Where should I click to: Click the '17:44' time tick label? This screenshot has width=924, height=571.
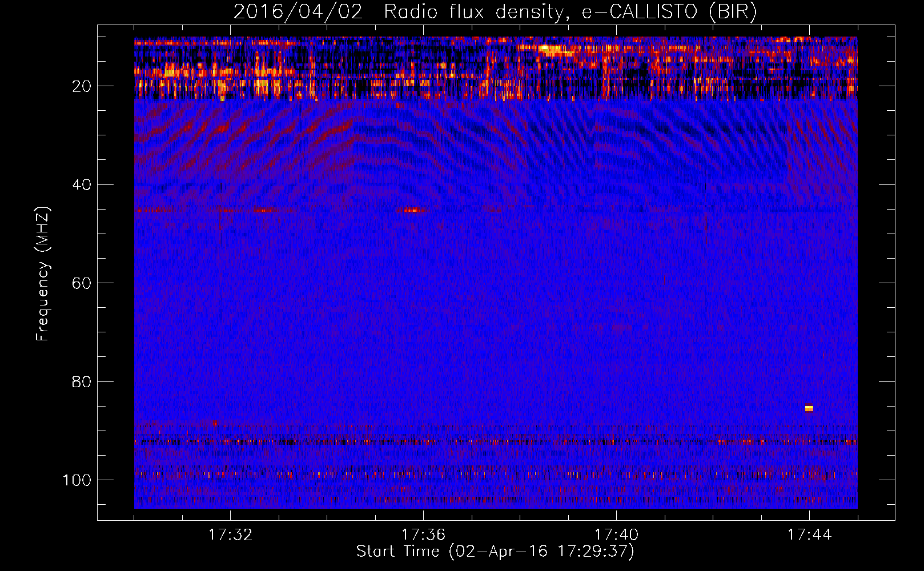[809, 534]
